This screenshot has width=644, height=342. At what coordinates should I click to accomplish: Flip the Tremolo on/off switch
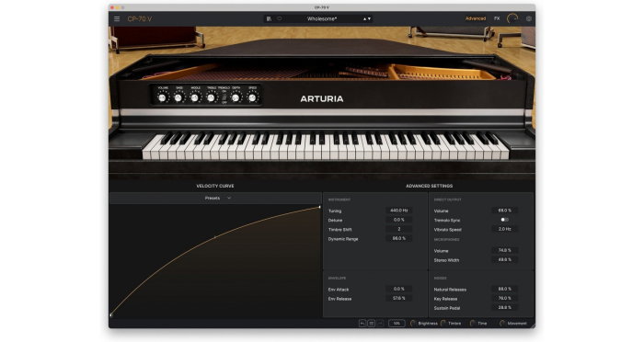click(x=224, y=97)
